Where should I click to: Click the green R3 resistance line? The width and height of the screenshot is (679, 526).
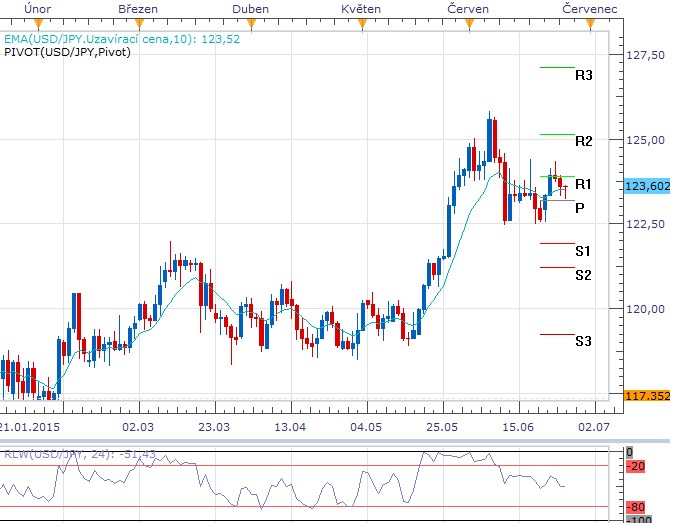pos(557,67)
